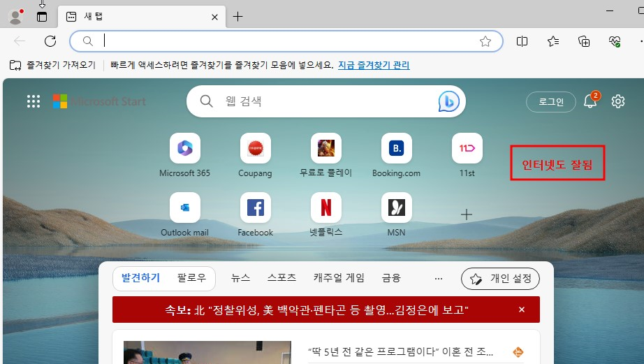Screen dimensions: 644x364
Task: Open the 속보 breaking news banner
Action: click(x=326, y=310)
